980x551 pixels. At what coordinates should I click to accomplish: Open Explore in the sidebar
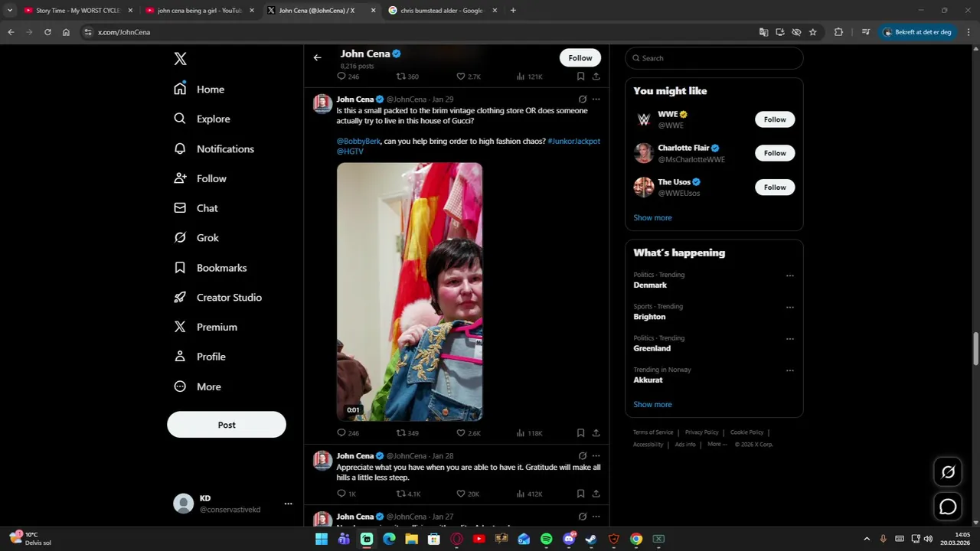tap(202, 119)
